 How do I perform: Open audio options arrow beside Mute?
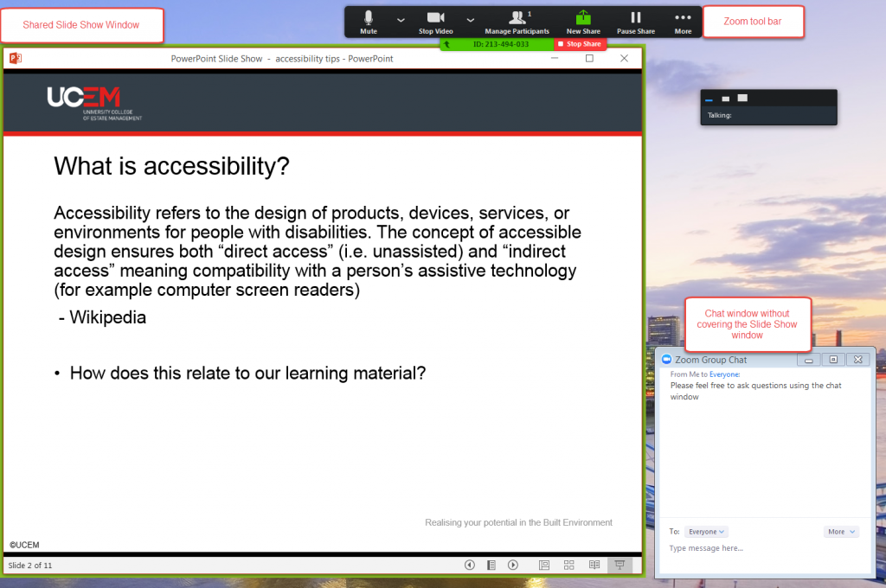pos(400,19)
